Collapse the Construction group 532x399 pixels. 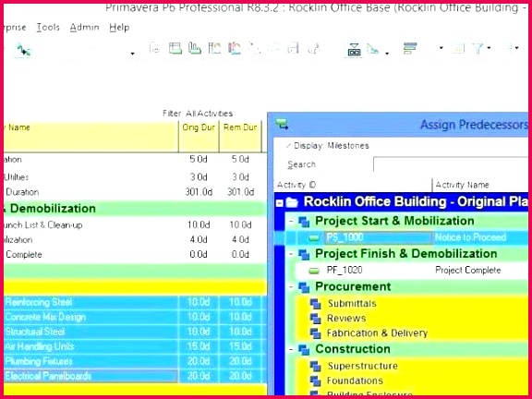(291, 349)
